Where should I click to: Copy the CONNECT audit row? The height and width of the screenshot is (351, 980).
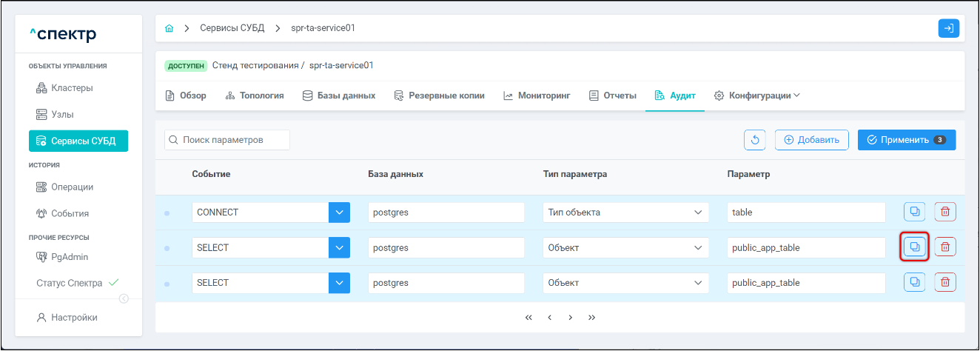tap(914, 212)
